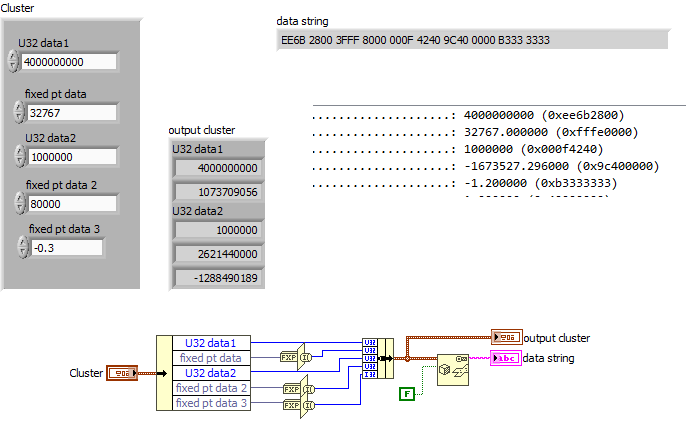Select fixed pt data 3 element in Unbundle node
This screenshot has width=686, height=426.
coord(211,403)
